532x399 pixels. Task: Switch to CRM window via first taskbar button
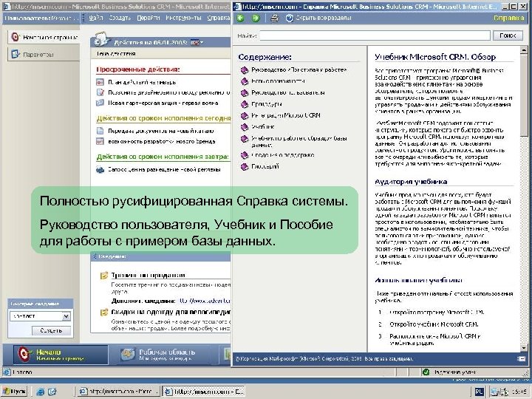click(118, 392)
